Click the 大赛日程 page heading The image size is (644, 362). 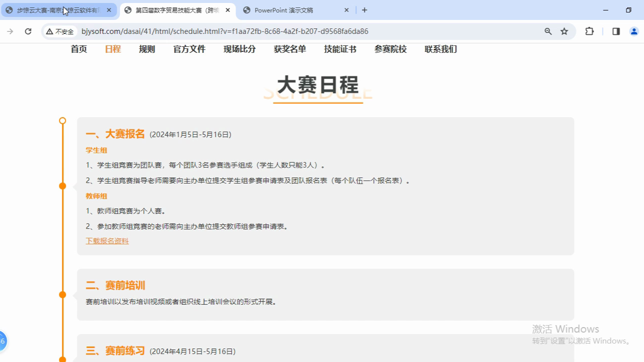click(318, 85)
